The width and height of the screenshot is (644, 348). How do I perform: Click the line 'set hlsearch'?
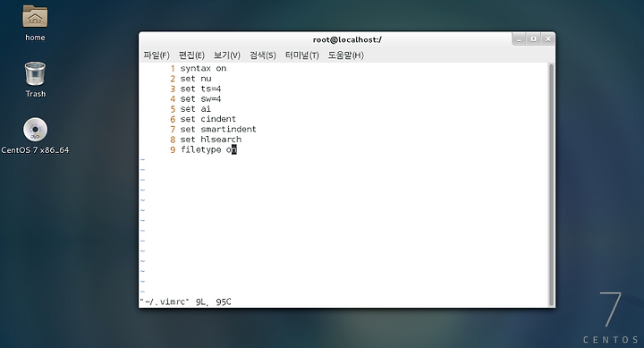pos(211,140)
